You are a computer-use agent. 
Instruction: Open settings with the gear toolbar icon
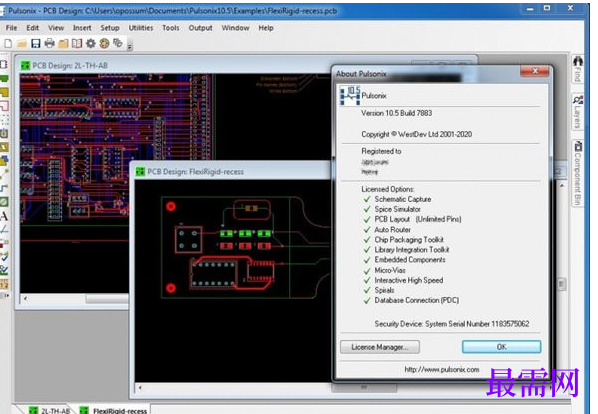point(91,43)
